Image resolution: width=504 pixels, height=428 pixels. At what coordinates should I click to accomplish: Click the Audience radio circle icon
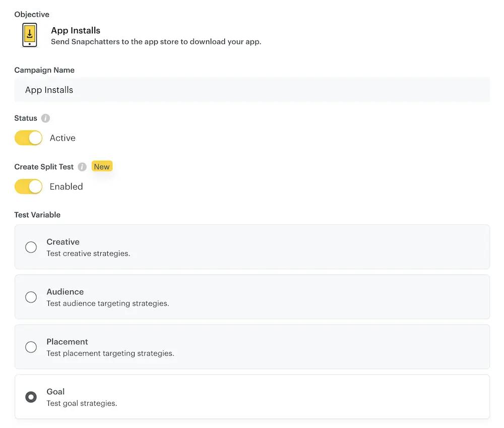click(31, 297)
